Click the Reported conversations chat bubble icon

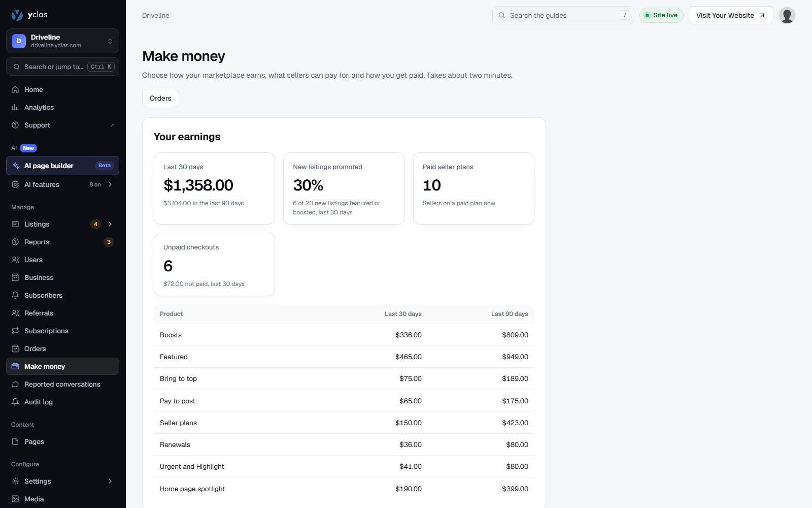[x=15, y=384]
